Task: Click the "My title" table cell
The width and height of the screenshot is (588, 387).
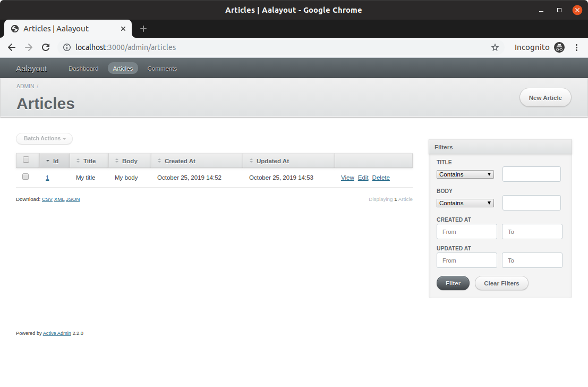Action: 86,178
